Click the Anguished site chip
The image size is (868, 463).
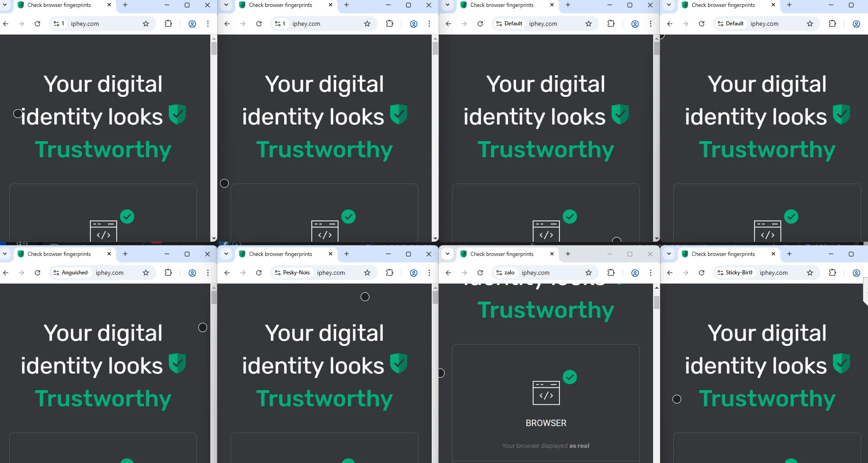pyautogui.click(x=71, y=273)
